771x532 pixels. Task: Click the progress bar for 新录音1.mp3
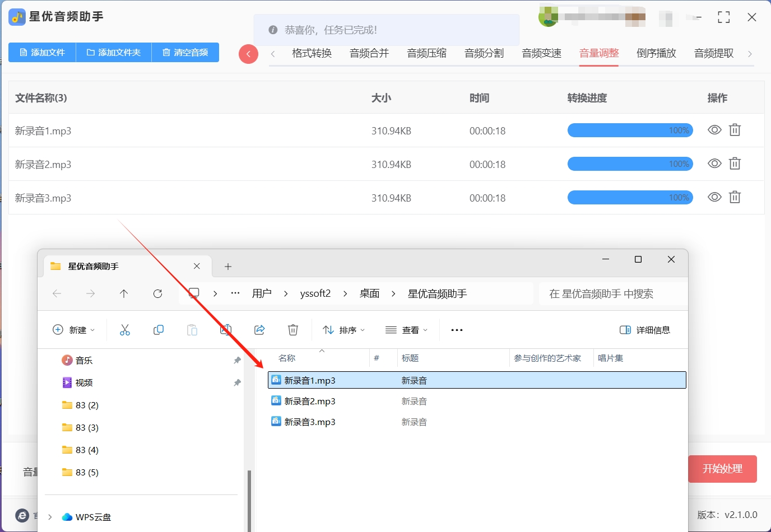pos(630,130)
